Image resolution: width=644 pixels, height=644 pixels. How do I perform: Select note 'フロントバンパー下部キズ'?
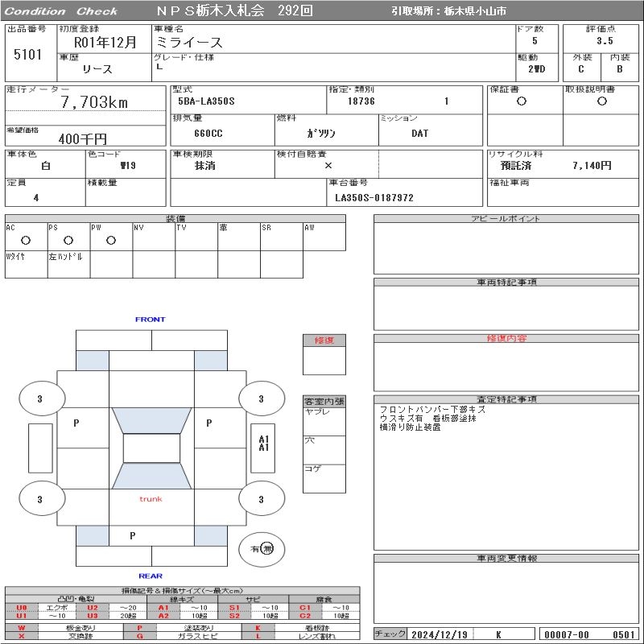(432, 410)
